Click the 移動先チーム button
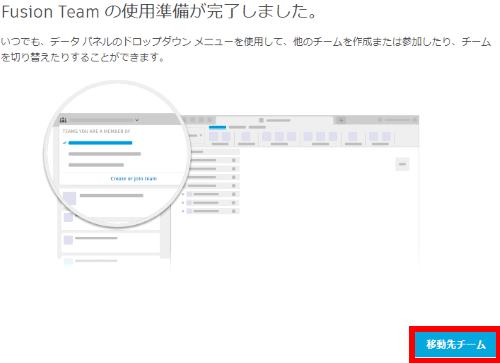This screenshot has width=500, height=363. coord(456,344)
